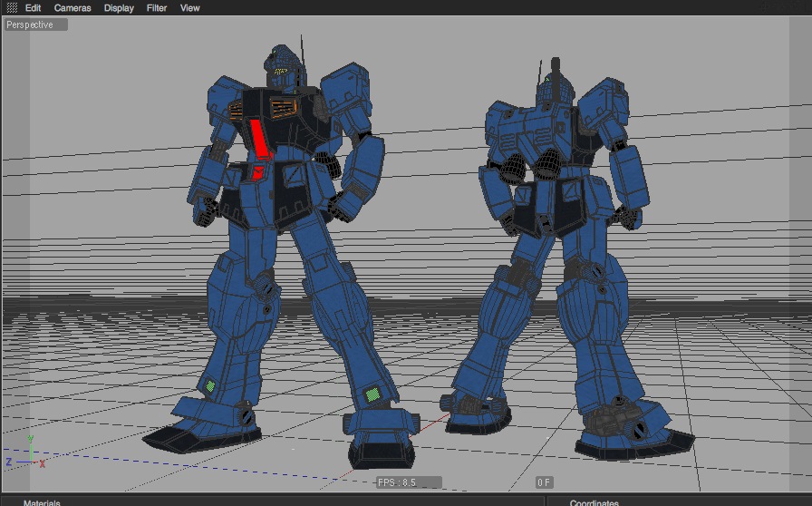Click the Coordinates panel title

(x=594, y=502)
